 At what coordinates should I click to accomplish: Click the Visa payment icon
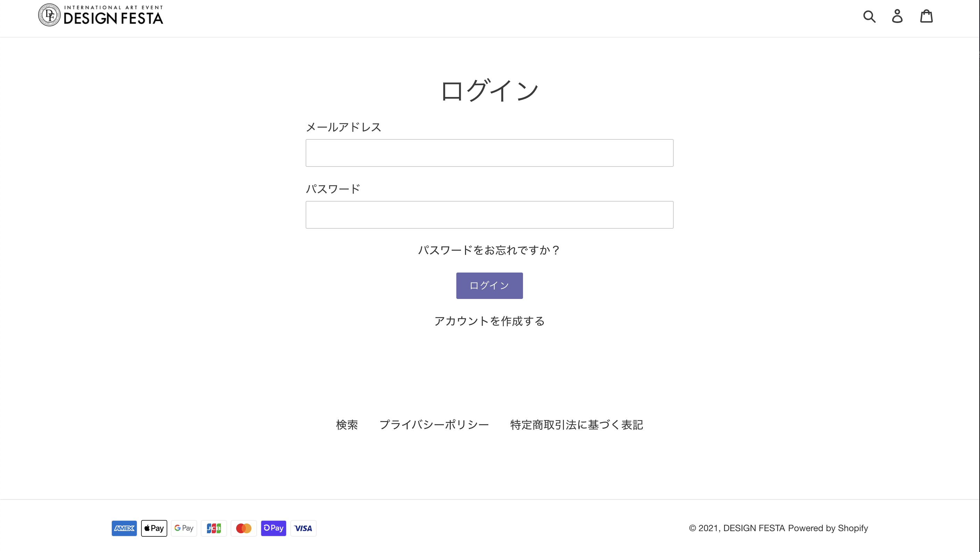pos(303,528)
